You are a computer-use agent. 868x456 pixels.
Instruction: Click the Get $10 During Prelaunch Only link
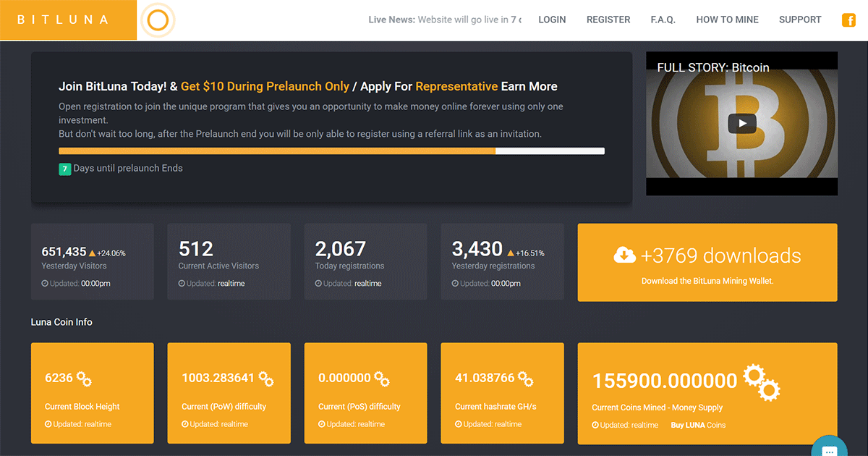point(265,86)
